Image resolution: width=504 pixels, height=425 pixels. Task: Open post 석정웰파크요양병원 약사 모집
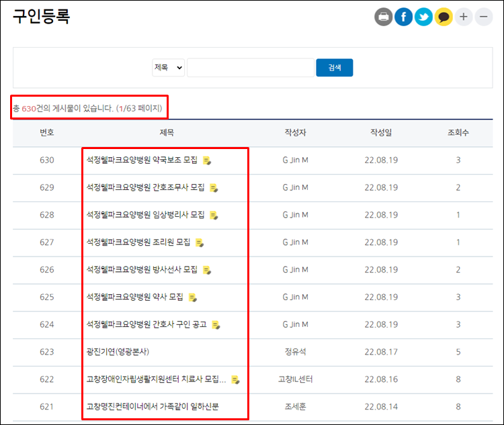tap(134, 297)
